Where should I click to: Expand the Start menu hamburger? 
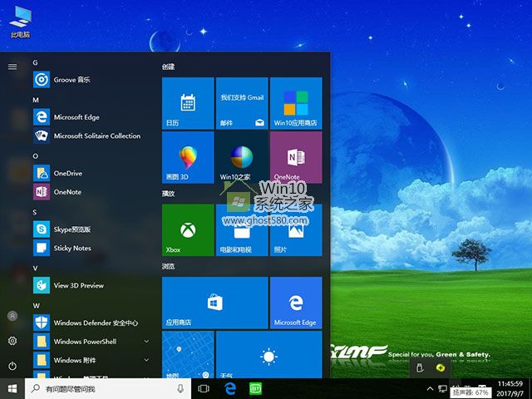12,66
